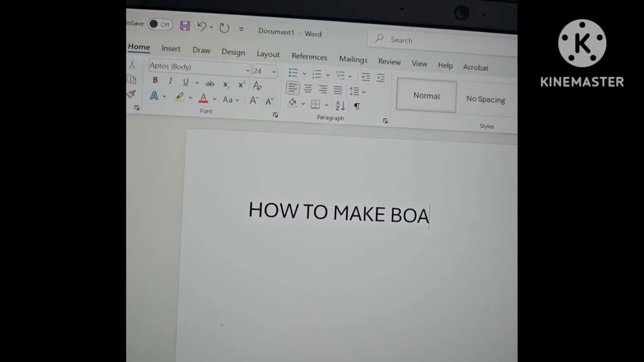Screen dimensions: 644x362
Task: Apply paragraph shading paint bucket
Action: tap(292, 103)
